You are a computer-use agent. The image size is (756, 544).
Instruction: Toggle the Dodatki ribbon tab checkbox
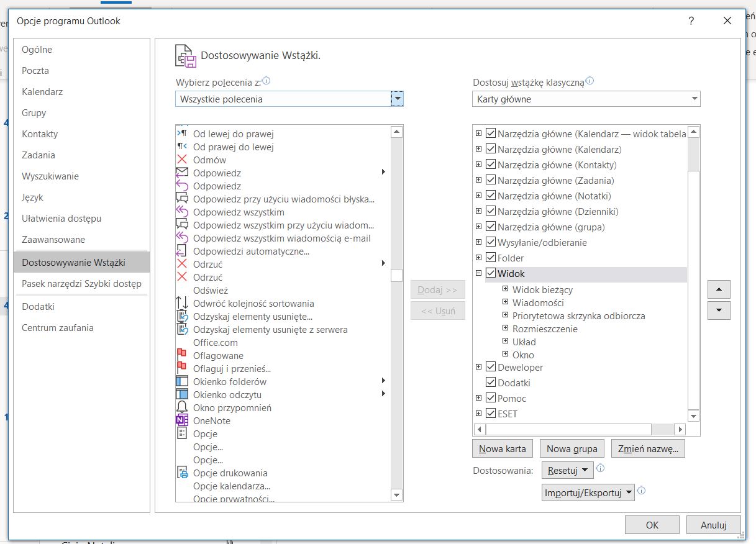(x=491, y=383)
